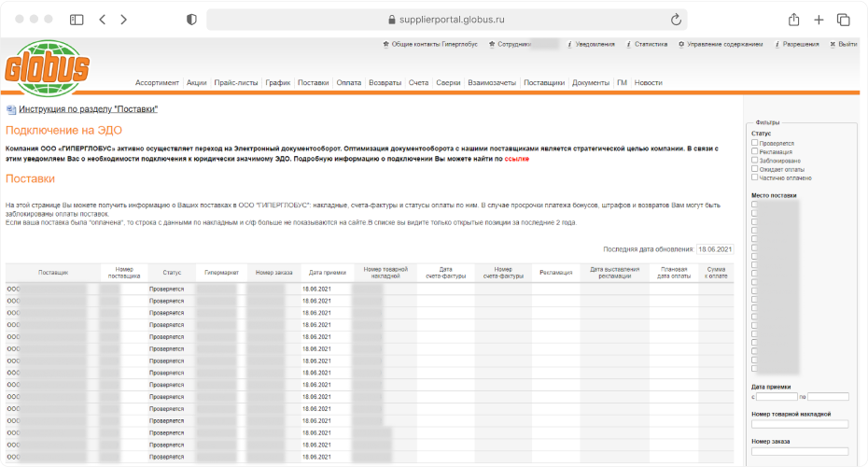Open the Ассортимент menu item
Viewport: 868px width, 467px height.
tap(157, 82)
